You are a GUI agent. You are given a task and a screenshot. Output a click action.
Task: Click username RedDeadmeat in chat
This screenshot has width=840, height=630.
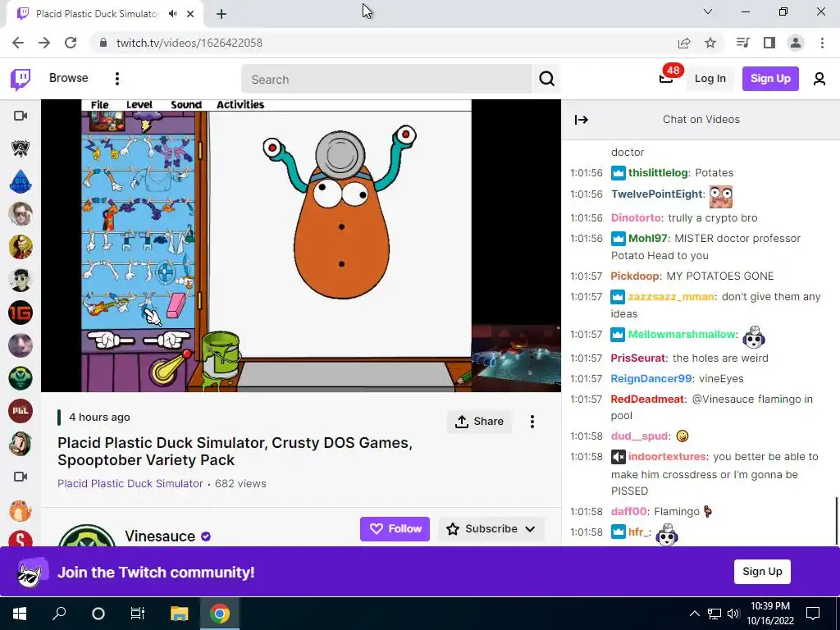click(648, 399)
